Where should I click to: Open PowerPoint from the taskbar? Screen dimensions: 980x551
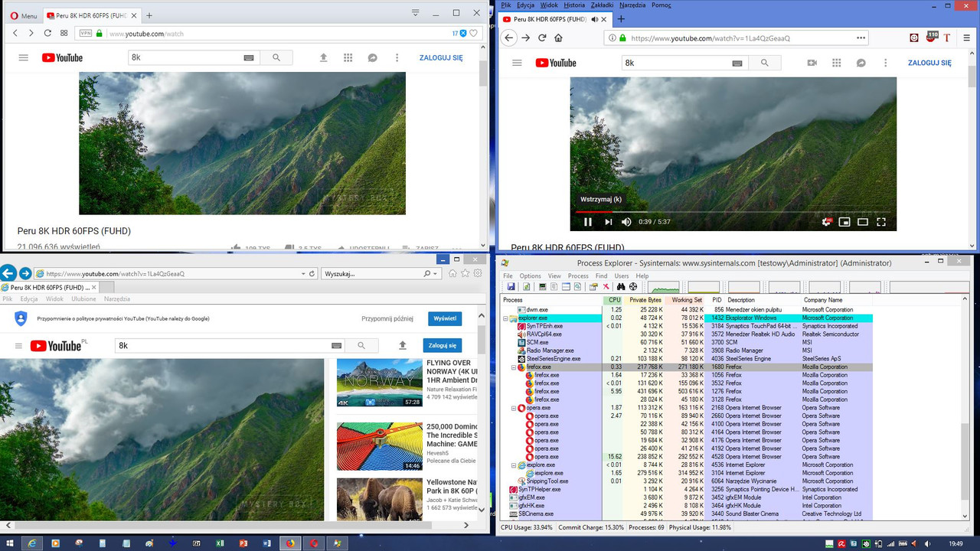coord(243,543)
